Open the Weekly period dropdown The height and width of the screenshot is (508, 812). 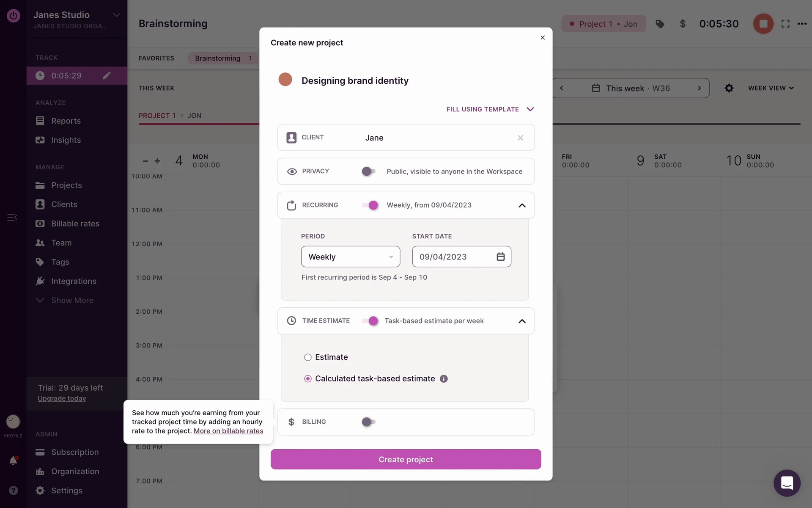(x=350, y=257)
